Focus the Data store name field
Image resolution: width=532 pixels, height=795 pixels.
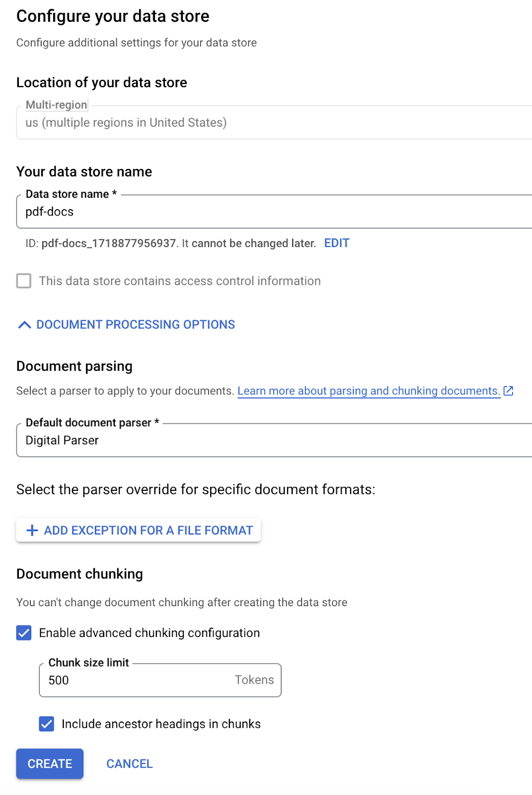coord(273,212)
